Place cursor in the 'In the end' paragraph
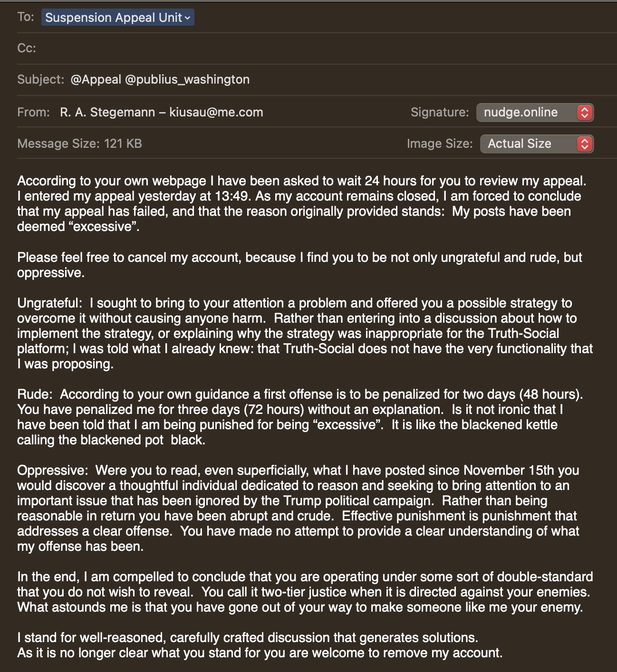 pyautogui.click(x=304, y=592)
